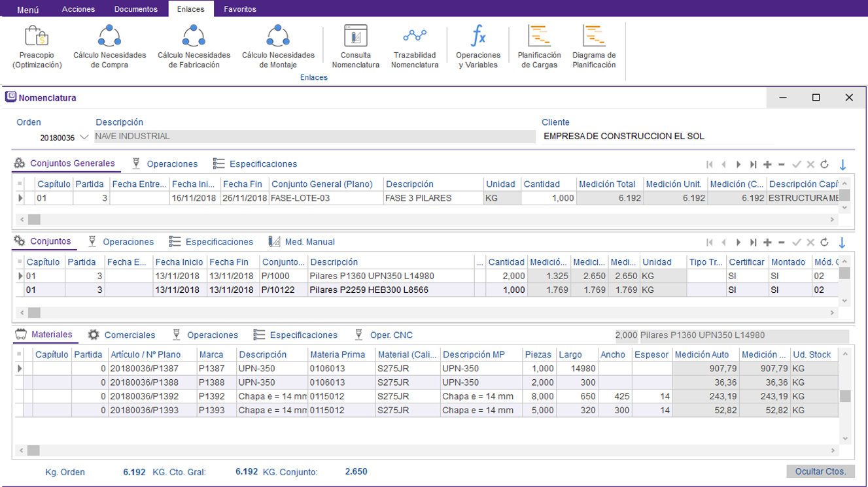868x487 pixels.
Task: Open Operaciones y Variables
Action: tap(477, 46)
